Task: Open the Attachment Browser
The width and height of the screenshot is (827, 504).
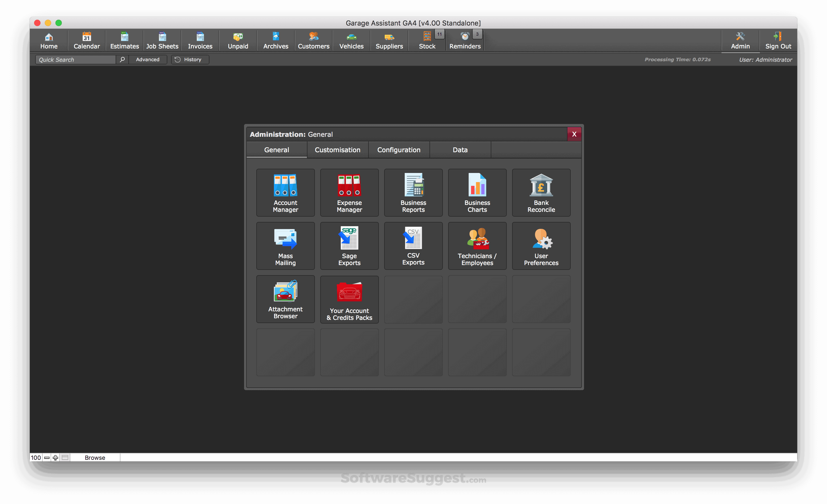Action: coord(285,299)
